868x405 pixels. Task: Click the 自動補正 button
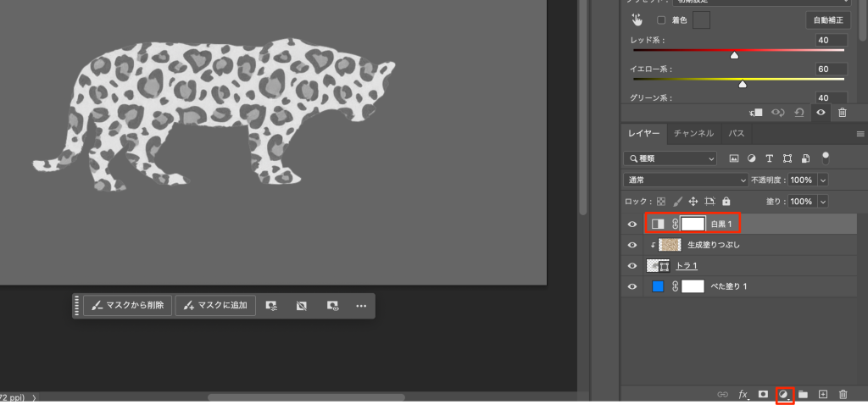(827, 19)
